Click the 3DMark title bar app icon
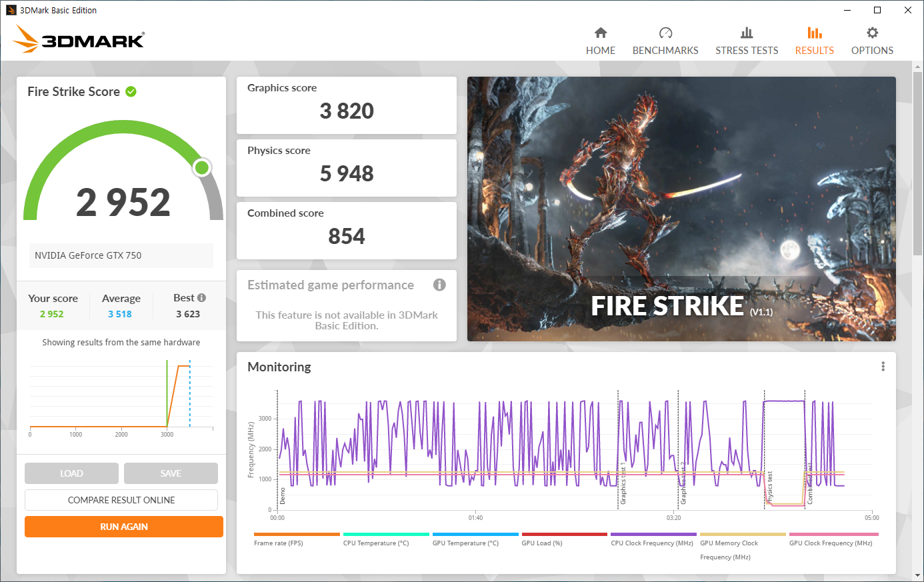This screenshot has width=924, height=582. [11, 10]
